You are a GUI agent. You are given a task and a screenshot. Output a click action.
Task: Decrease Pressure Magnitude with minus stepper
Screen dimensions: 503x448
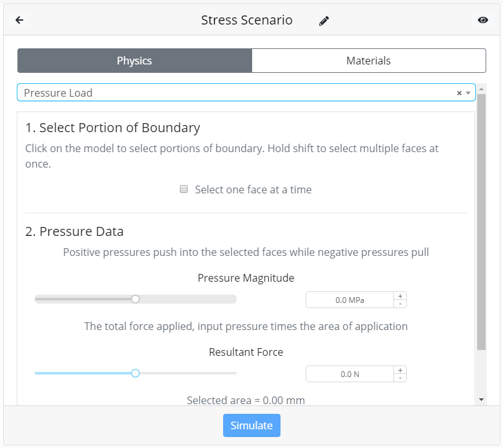[400, 304]
